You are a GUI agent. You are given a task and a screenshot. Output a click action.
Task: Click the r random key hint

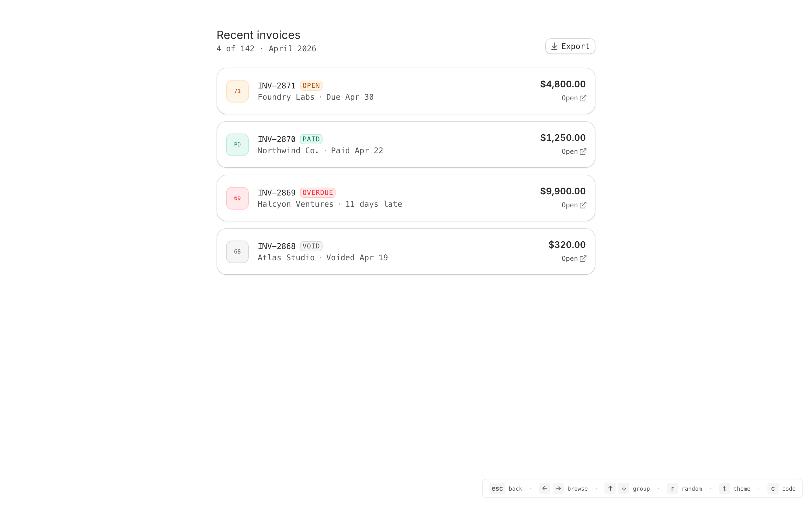(672, 488)
